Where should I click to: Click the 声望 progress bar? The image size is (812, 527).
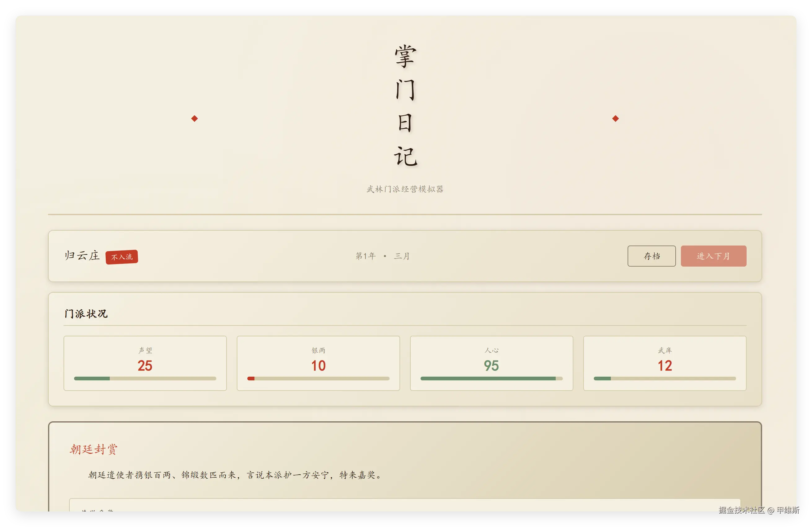click(x=145, y=379)
